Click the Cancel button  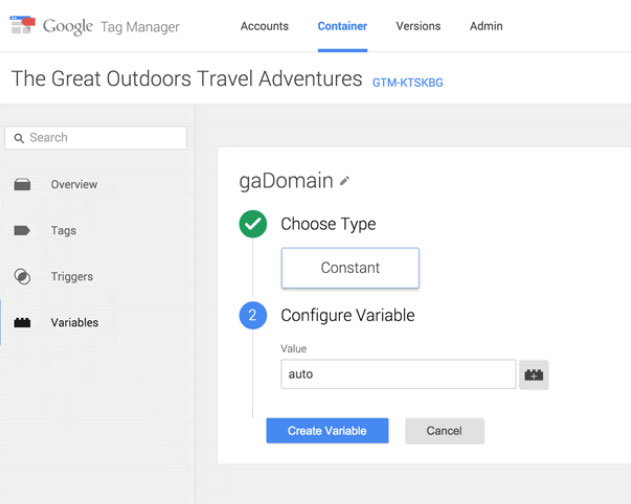pos(444,431)
